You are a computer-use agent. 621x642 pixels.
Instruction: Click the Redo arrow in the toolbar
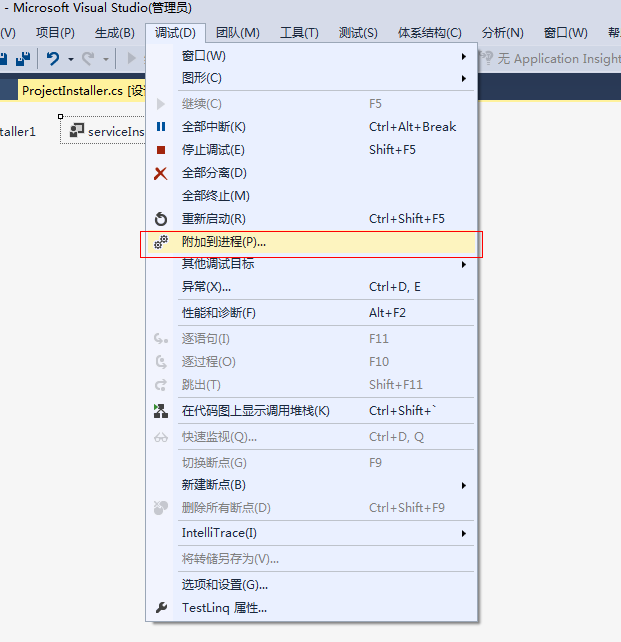88,59
